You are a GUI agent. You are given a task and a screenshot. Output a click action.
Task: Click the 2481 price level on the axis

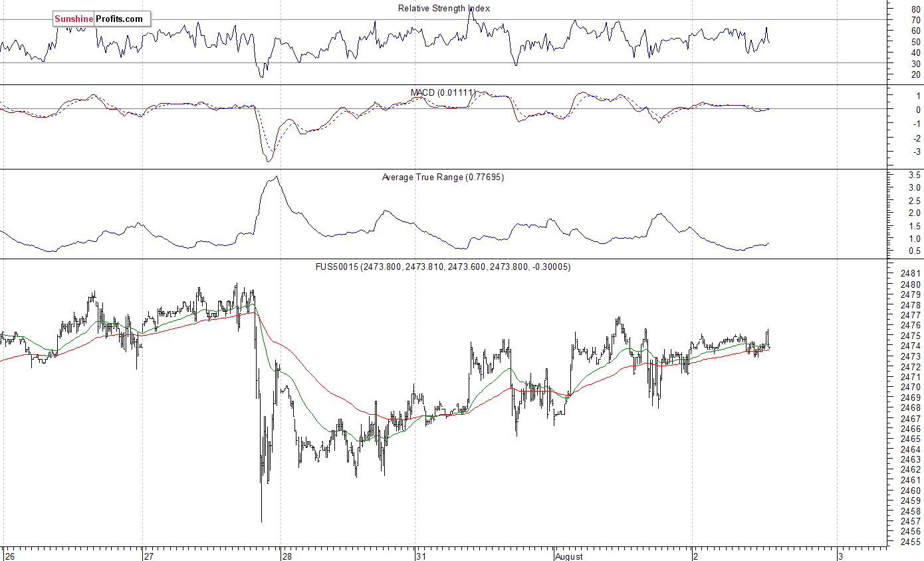[911, 273]
